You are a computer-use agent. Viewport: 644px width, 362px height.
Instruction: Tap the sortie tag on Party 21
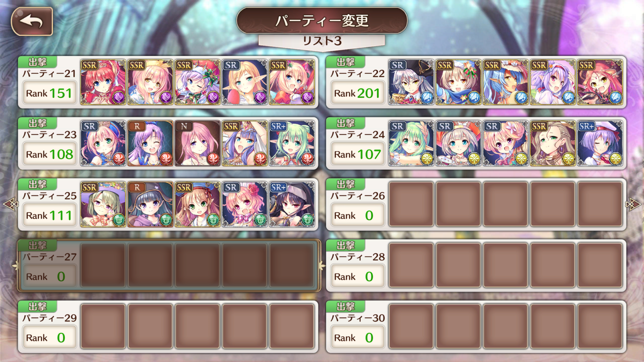coord(38,62)
